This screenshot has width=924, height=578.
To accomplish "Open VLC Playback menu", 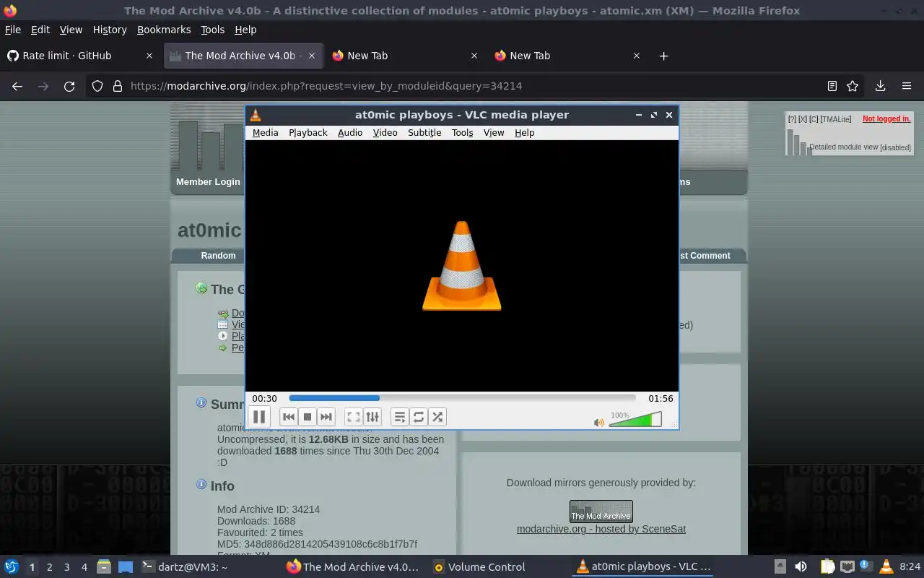I will click(308, 132).
